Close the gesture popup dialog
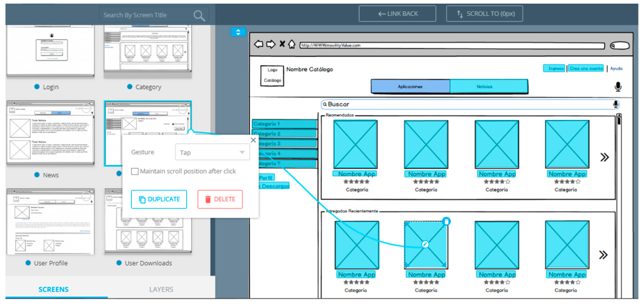The height and width of the screenshot is (304, 644). pos(253,140)
